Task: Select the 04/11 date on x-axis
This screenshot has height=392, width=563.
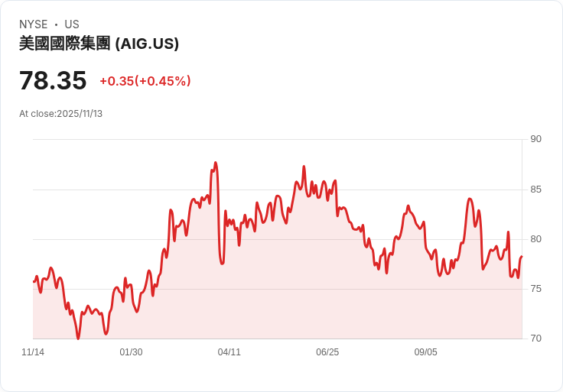Action: (x=229, y=352)
